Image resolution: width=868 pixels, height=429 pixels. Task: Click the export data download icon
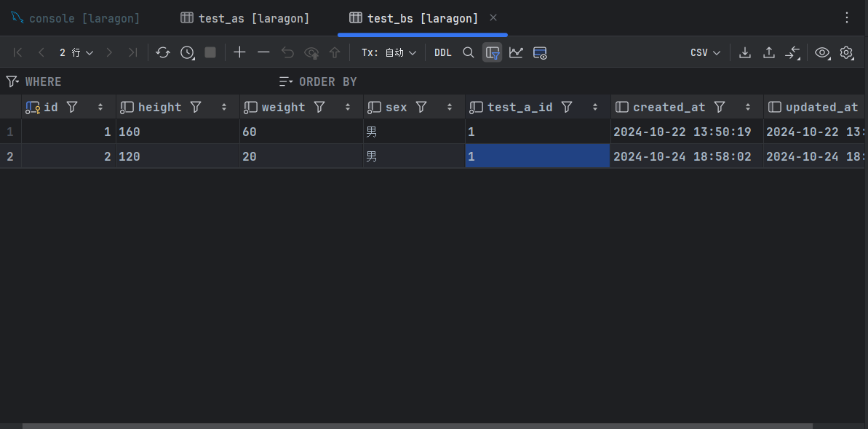coord(745,52)
